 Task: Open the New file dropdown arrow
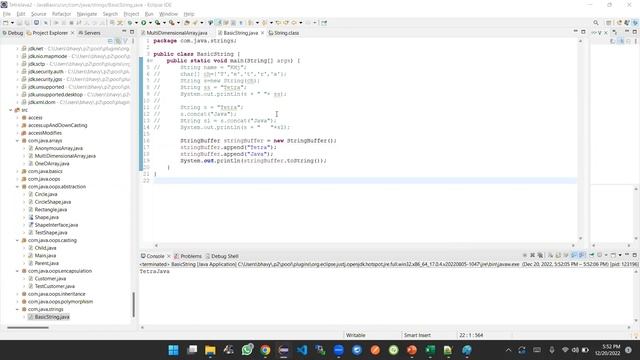[x=12, y=23]
